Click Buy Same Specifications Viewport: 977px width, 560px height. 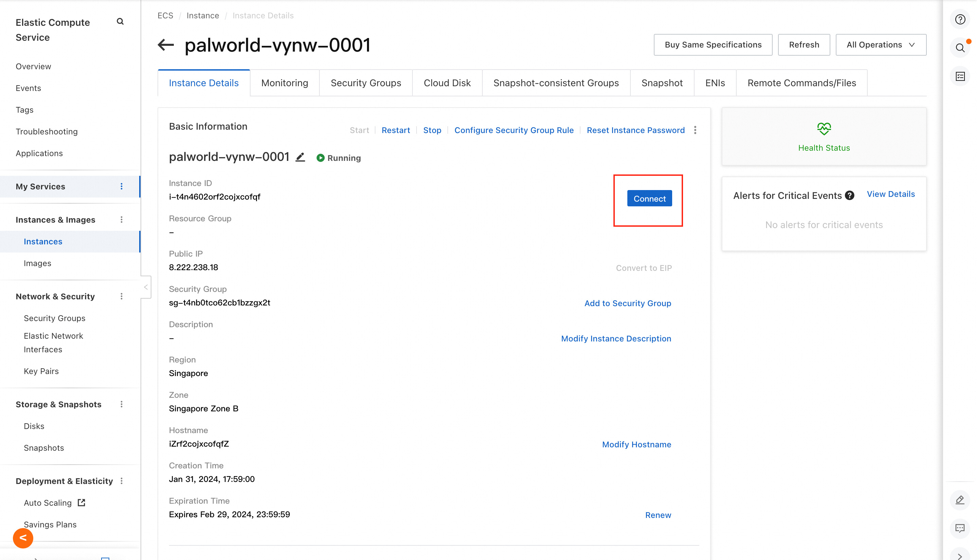[713, 44]
